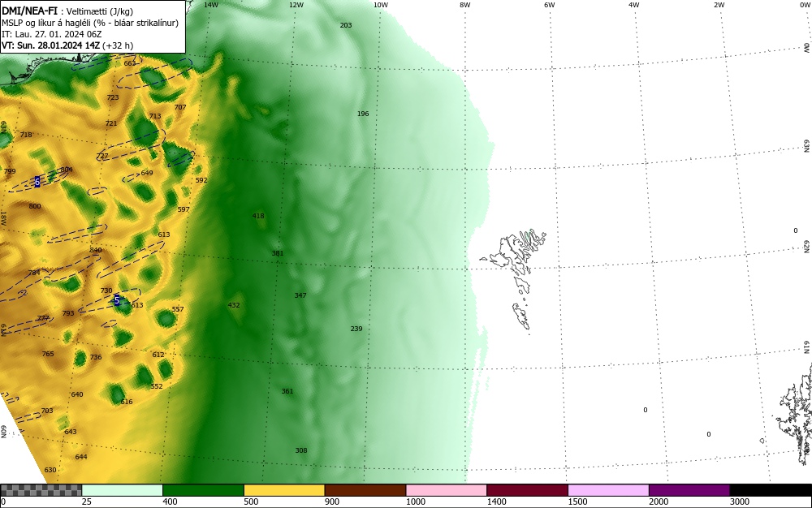Click the CAPE value 347
812x508 pixels.
pos(300,295)
